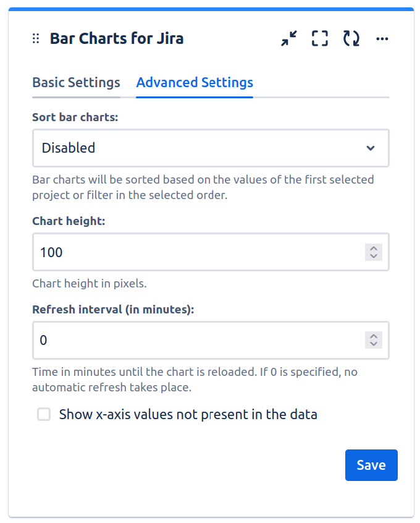Switch to the Basic Settings tab
420x523 pixels.
coord(76,83)
